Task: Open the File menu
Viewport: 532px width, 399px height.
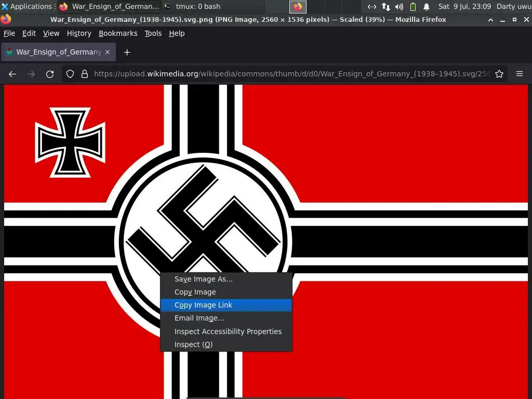Action: (x=9, y=33)
